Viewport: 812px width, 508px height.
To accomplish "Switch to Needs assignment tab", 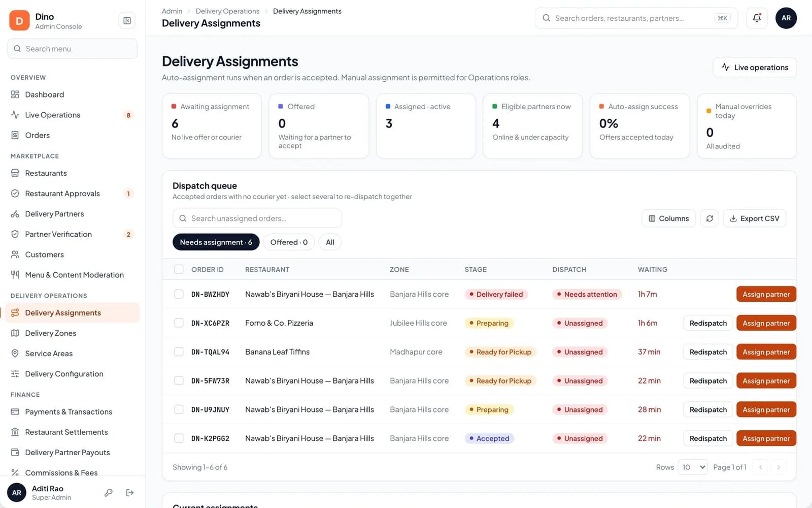I will 216,242.
